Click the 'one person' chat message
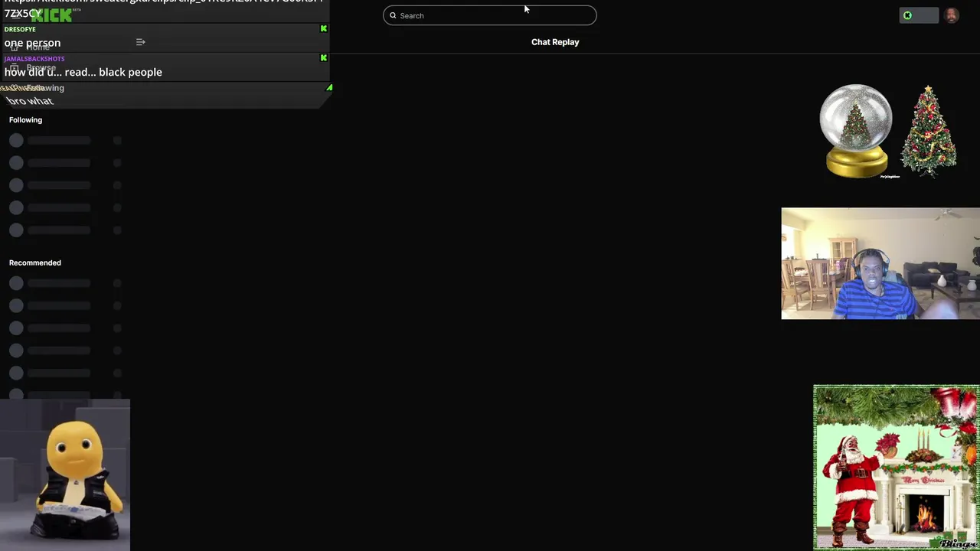Image resolution: width=980 pixels, height=551 pixels. tap(32, 43)
